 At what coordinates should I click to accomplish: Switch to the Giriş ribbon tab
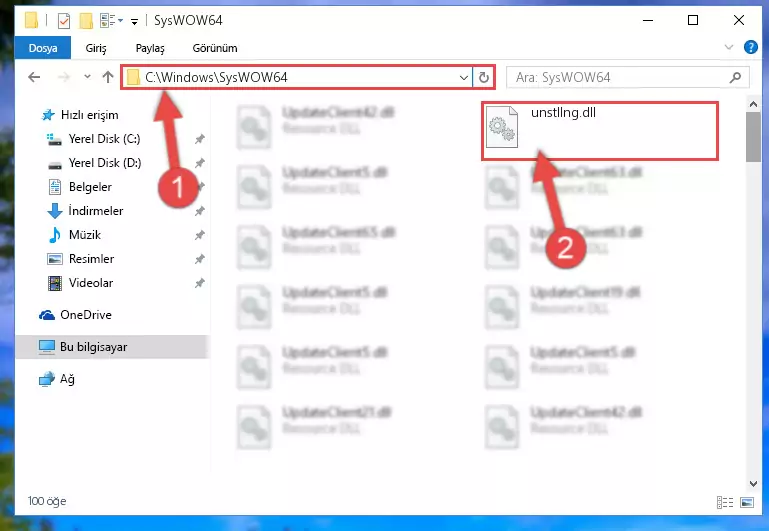[x=96, y=48]
